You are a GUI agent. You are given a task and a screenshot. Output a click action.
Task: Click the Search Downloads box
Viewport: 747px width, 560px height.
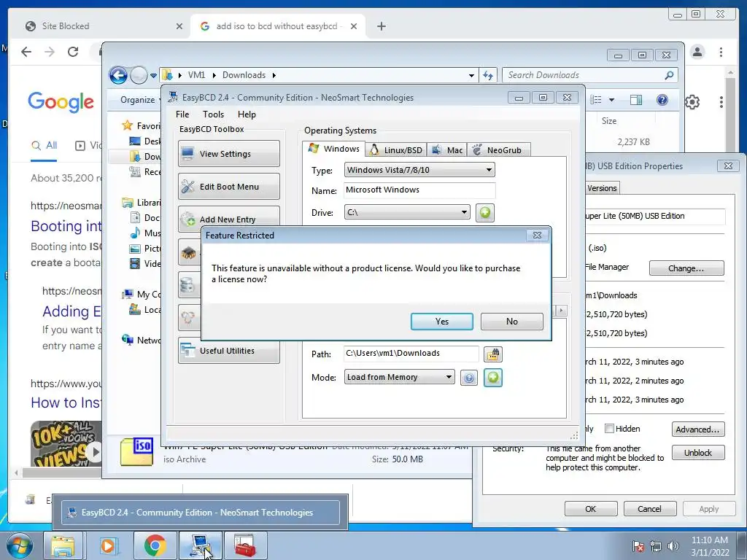tap(589, 75)
